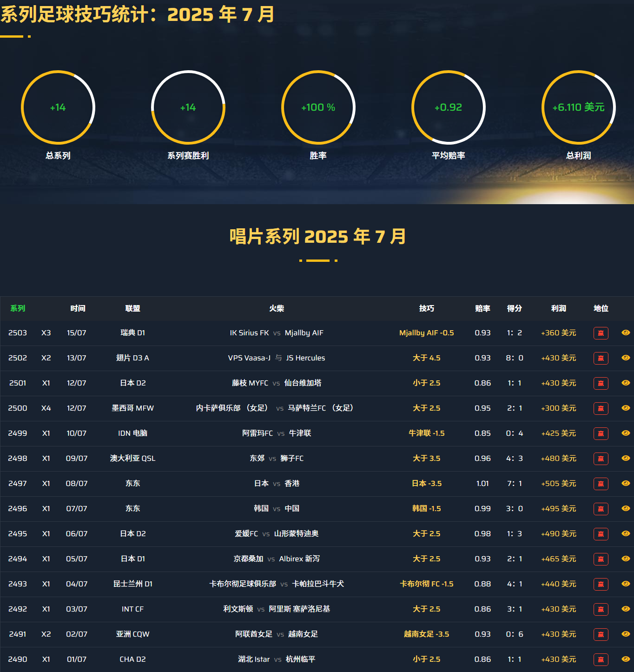Viewport: 634px width, 672px height.
Task: View details via eye icon for row 2499
Action: coord(626,433)
